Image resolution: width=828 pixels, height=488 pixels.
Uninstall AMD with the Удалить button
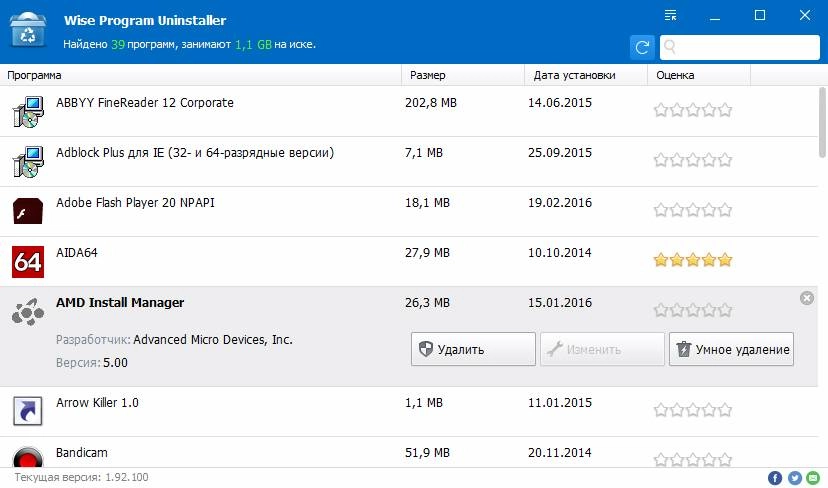point(473,349)
